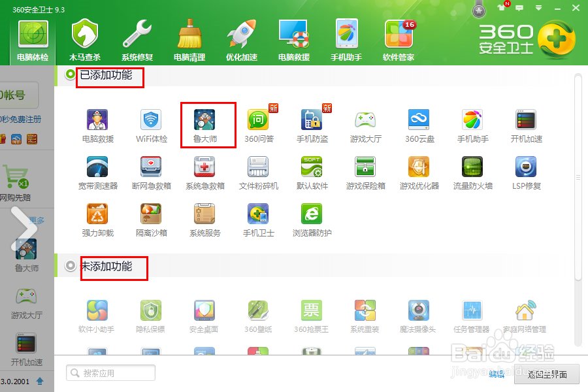Open 强力卸载 tool

point(97,220)
